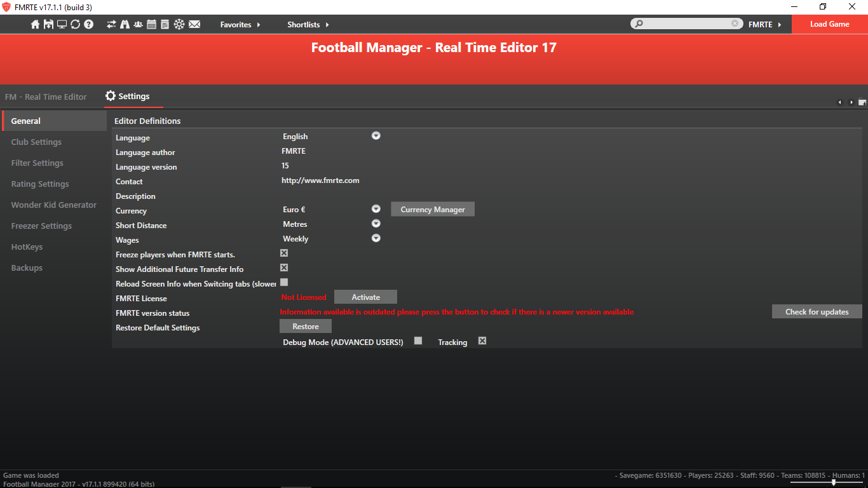Click the swap arrows transfer icon
The height and width of the screenshot is (488, 868).
[112, 24]
